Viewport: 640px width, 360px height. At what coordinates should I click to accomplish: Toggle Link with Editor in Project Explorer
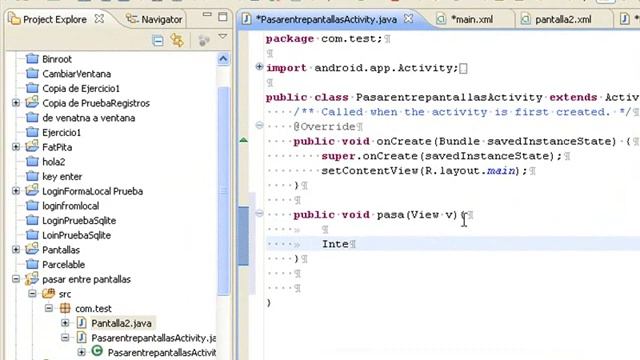click(178, 40)
